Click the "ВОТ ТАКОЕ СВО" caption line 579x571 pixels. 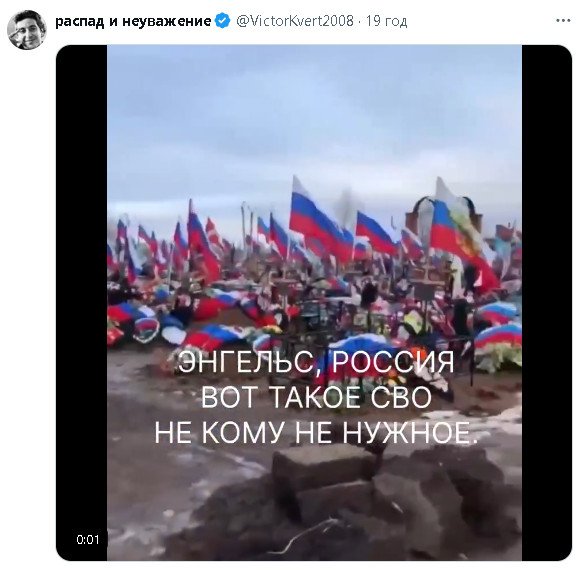click(316, 397)
